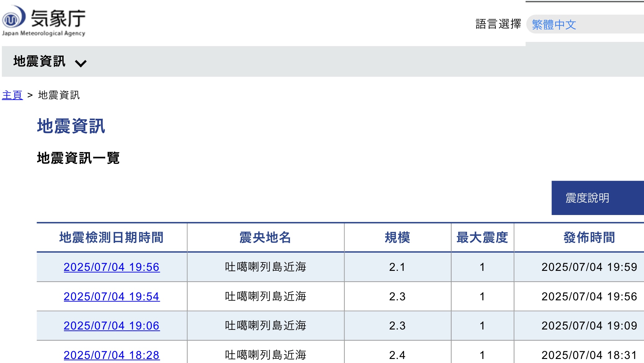Expand the 地震資訊 menu chevron

point(81,63)
